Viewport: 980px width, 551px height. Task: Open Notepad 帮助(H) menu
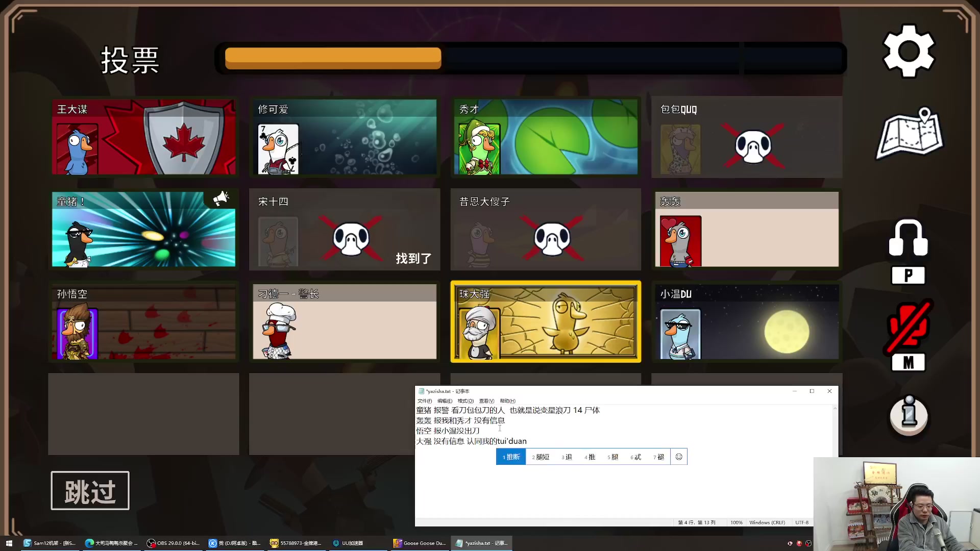(507, 401)
